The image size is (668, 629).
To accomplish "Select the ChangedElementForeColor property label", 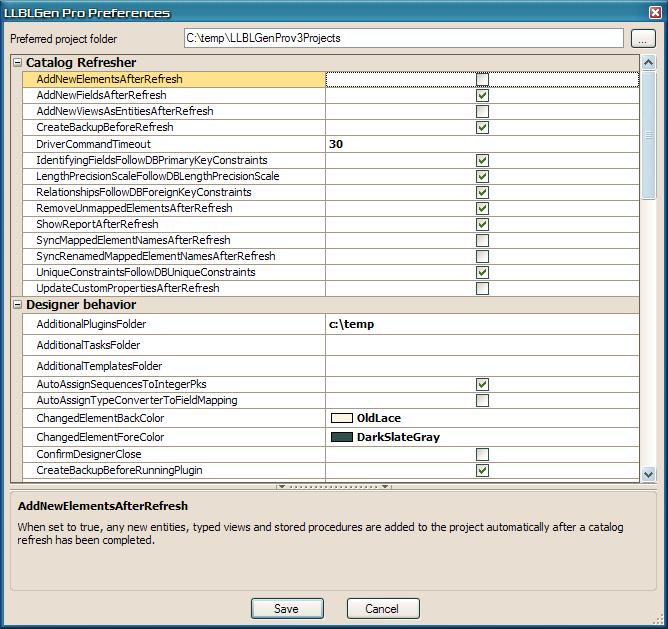I will point(100,437).
